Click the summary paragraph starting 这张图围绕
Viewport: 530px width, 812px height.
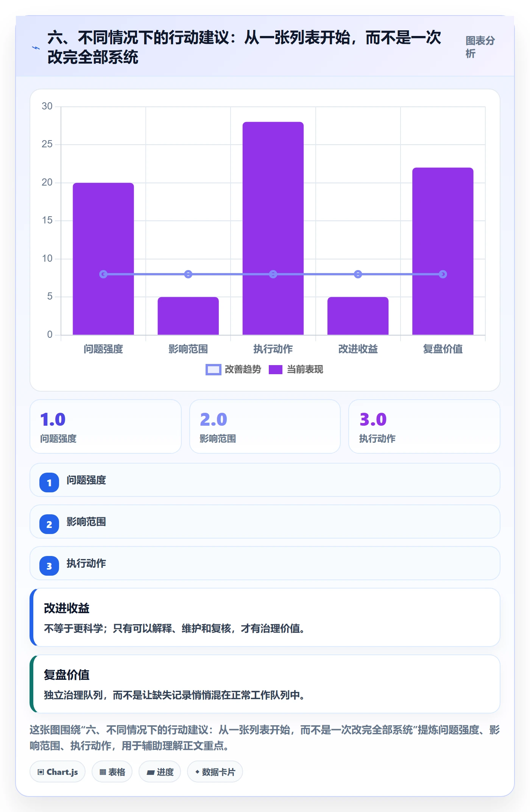coord(265,738)
